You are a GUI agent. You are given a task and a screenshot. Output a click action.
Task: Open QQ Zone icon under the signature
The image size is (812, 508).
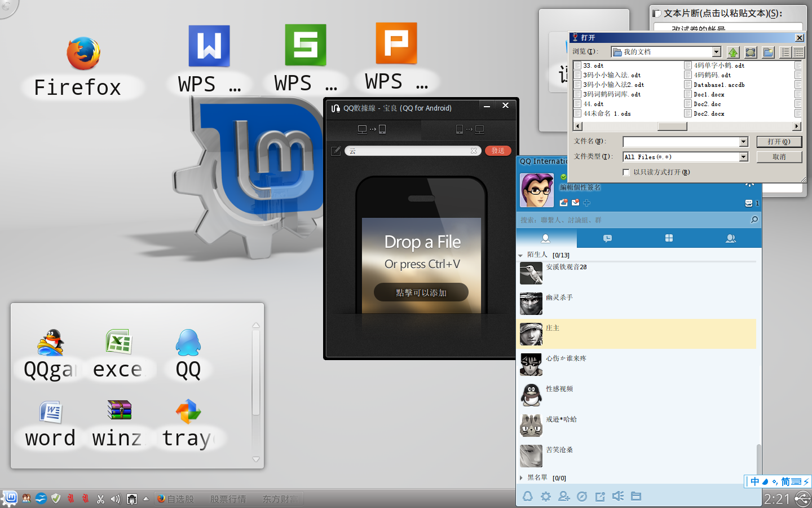pyautogui.click(x=563, y=203)
